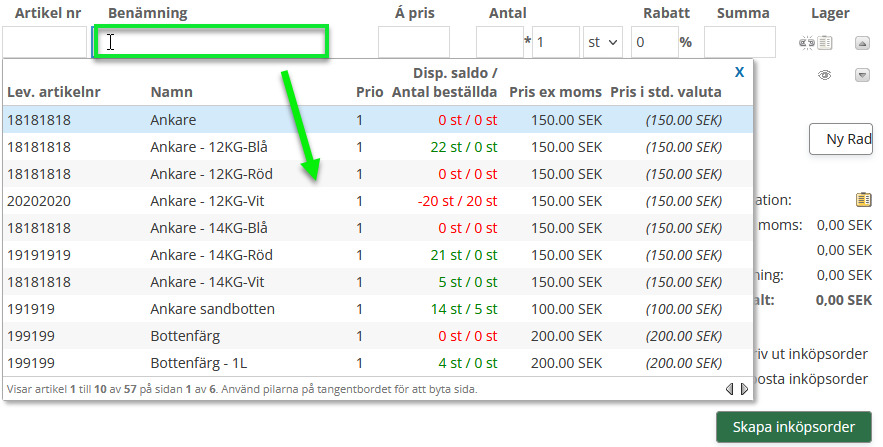Screen dimensions: 883x447
Task: Focus the Artikel nr input field
Action: pos(44,42)
